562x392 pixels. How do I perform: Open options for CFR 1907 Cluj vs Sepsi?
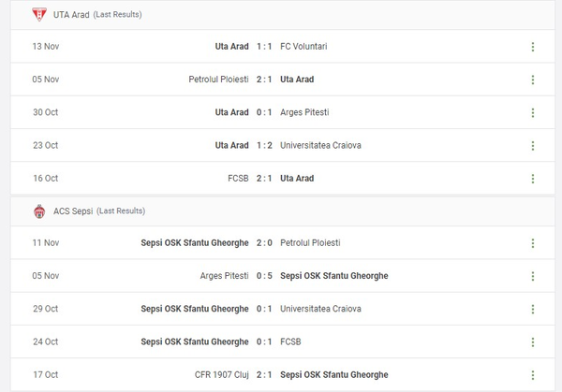click(532, 374)
